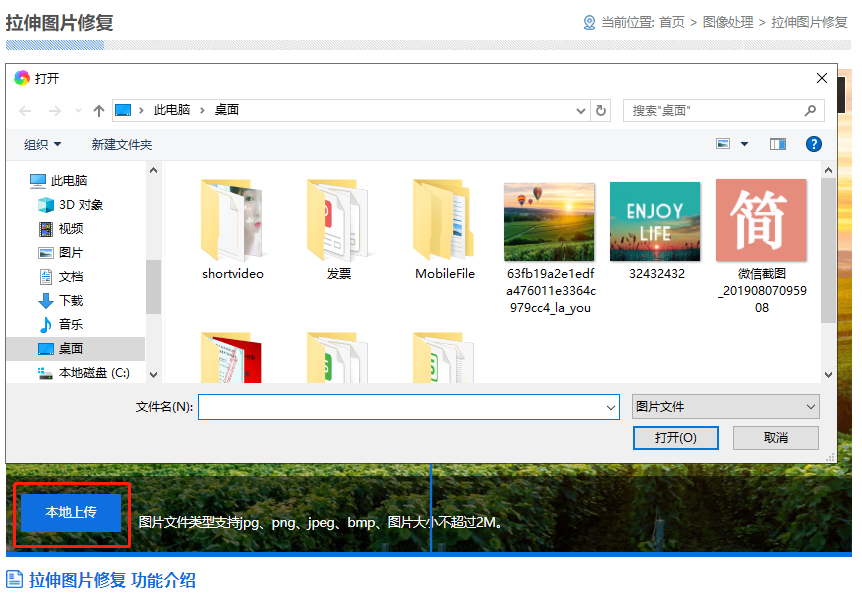862x596 pixels.
Task: Expand the file type dropdown 图片文件
Action: [725, 407]
